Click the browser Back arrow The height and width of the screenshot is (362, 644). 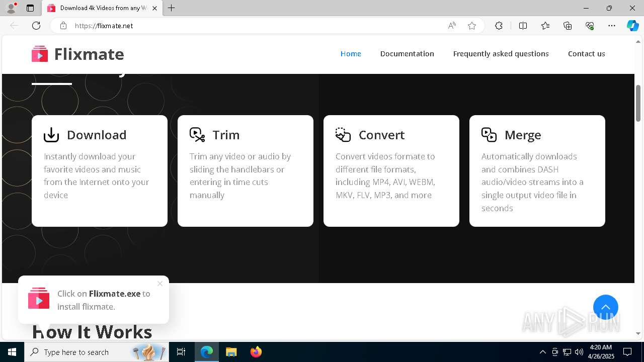click(14, 26)
